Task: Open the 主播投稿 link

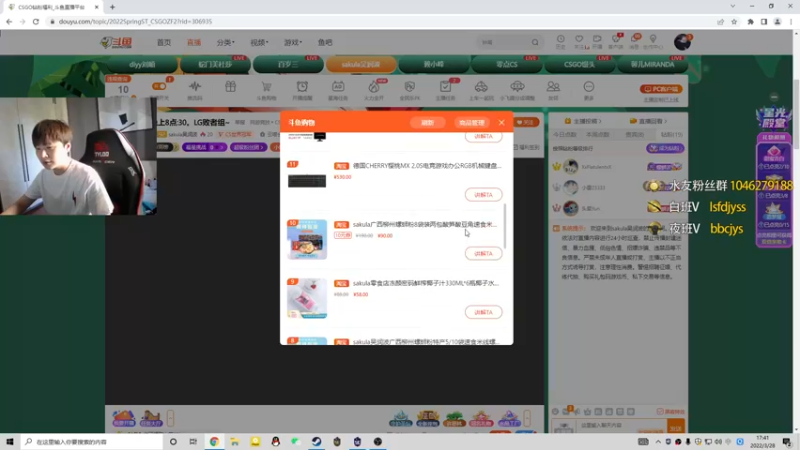Action: click(x=583, y=121)
